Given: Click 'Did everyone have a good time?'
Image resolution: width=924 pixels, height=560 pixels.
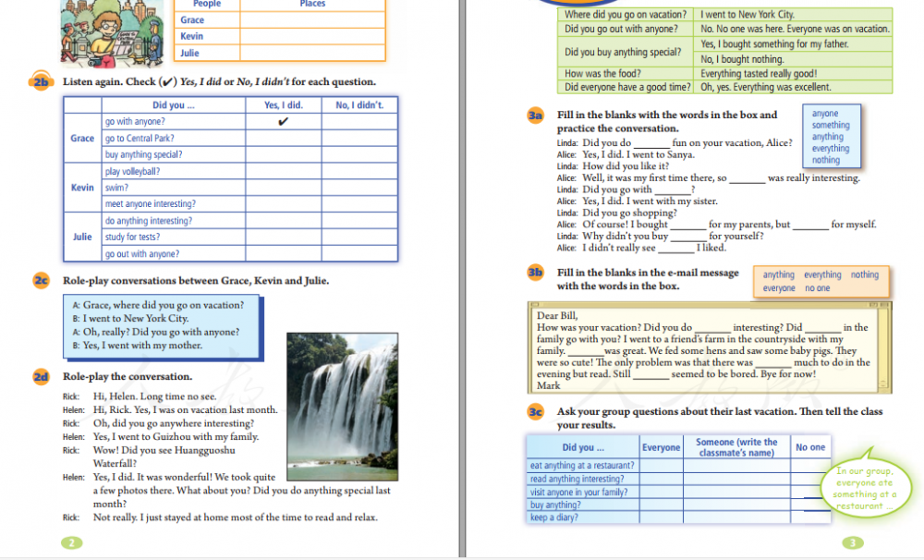Looking at the screenshot, I should coord(627,87).
